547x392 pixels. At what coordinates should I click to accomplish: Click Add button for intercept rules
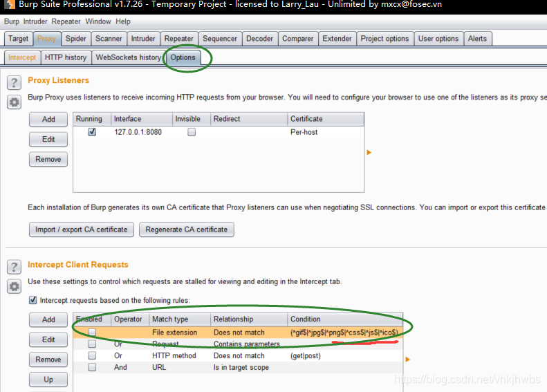48,319
